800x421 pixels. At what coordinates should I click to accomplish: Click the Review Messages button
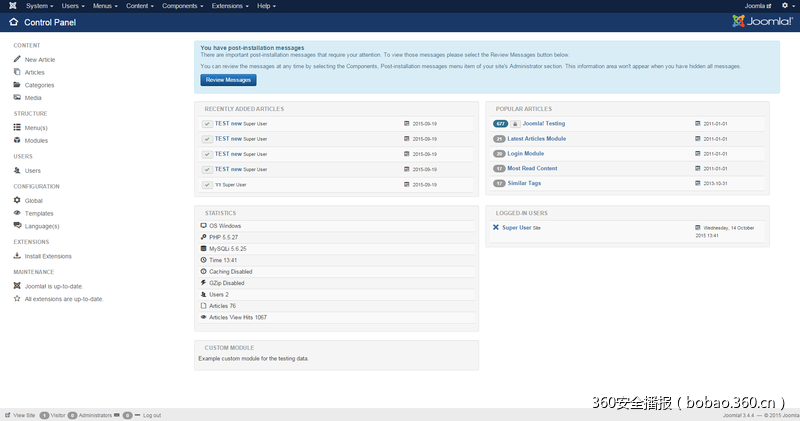point(228,79)
